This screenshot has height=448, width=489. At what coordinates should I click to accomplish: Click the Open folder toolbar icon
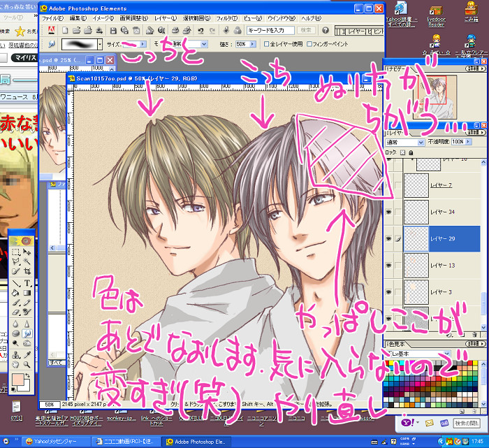tap(76, 30)
